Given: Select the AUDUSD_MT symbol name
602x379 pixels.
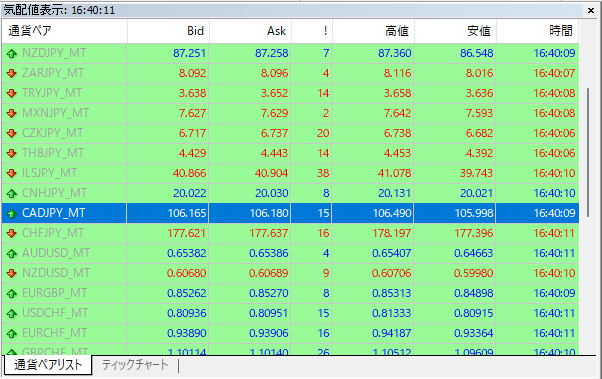Looking at the screenshot, I should [56, 253].
